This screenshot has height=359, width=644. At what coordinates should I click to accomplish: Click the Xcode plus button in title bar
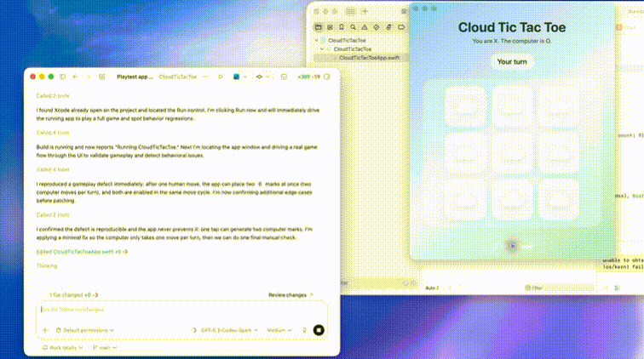pyautogui.click(x=365, y=12)
